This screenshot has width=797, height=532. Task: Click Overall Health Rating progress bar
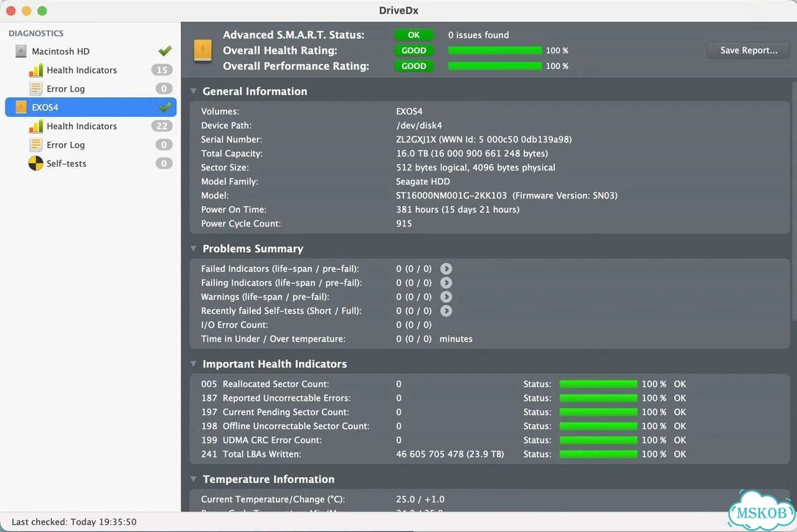495,50
